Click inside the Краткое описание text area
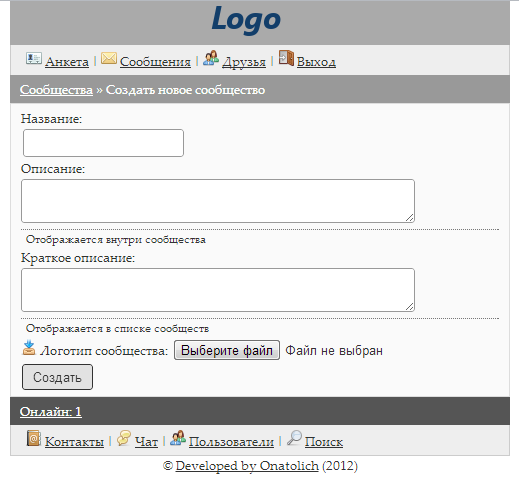 [218, 290]
